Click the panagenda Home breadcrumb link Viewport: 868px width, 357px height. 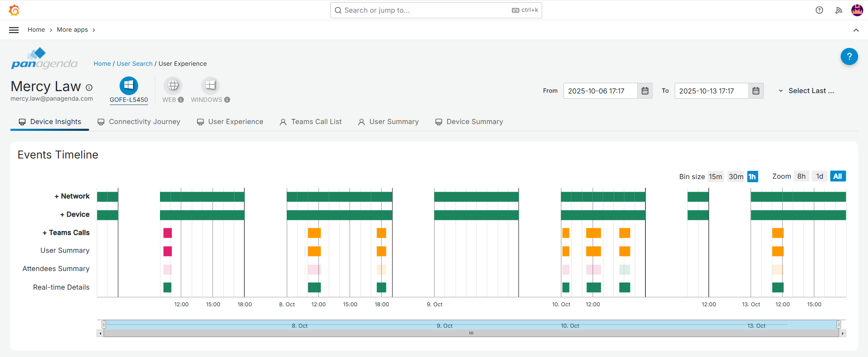102,64
